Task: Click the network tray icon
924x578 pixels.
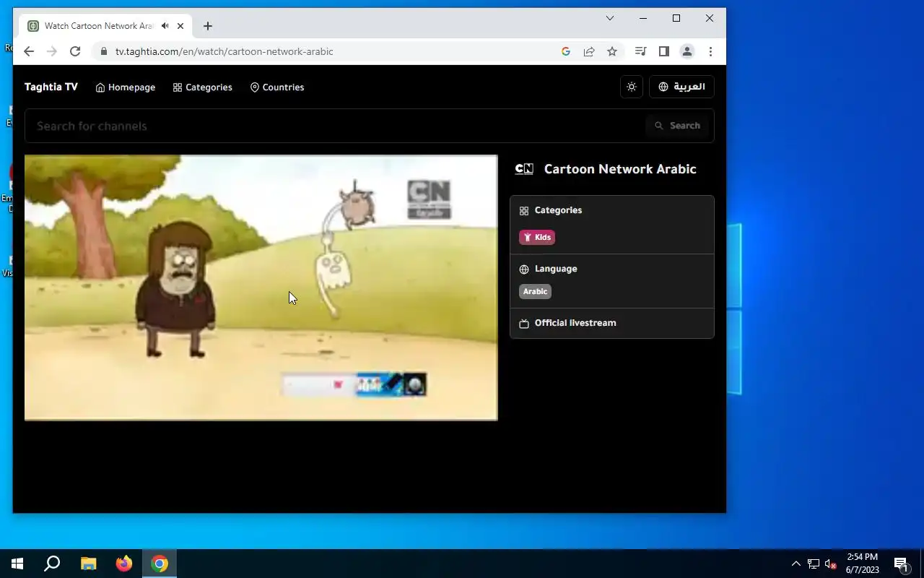Action: (x=814, y=564)
